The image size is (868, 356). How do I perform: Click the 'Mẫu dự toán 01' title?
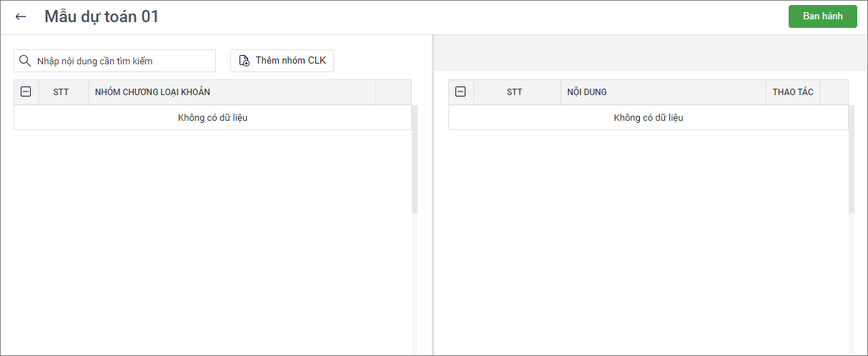click(102, 16)
